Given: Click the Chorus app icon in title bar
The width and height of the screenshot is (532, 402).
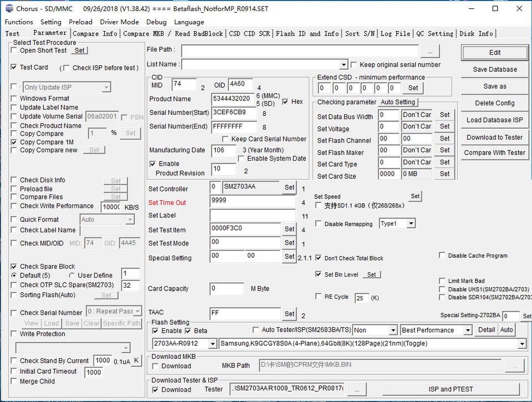Looking at the screenshot, I should tap(9, 8).
